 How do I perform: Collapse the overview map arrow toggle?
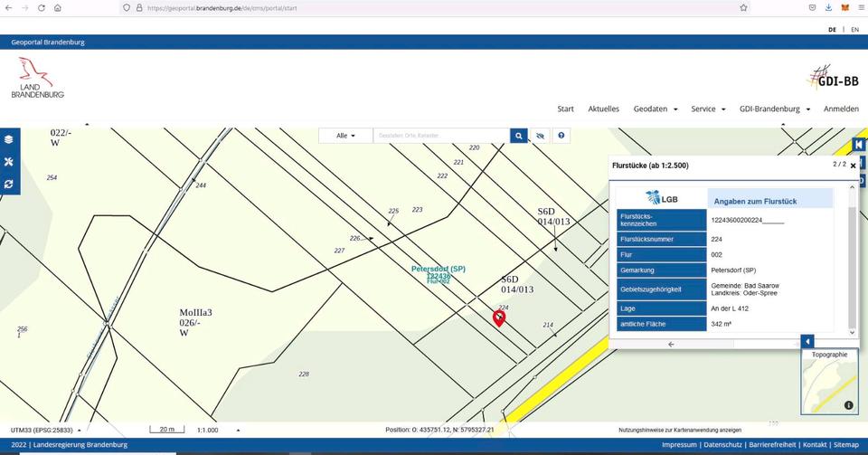pyautogui.click(x=807, y=342)
